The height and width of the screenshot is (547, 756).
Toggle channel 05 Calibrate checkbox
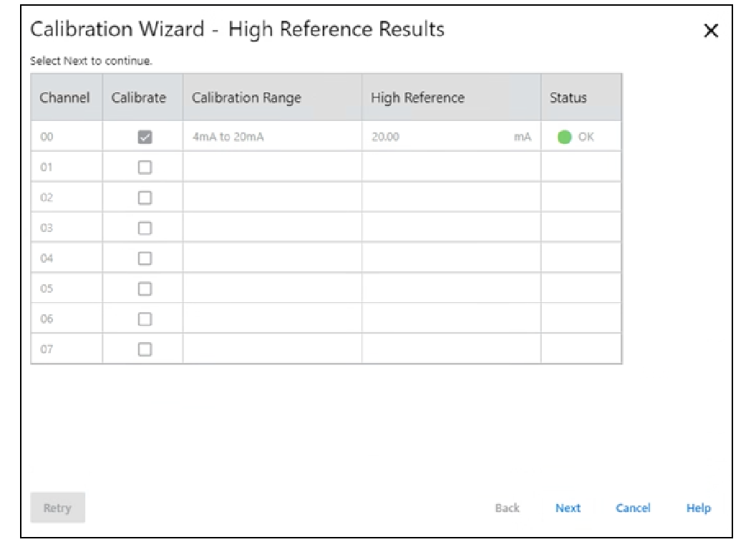tap(145, 289)
